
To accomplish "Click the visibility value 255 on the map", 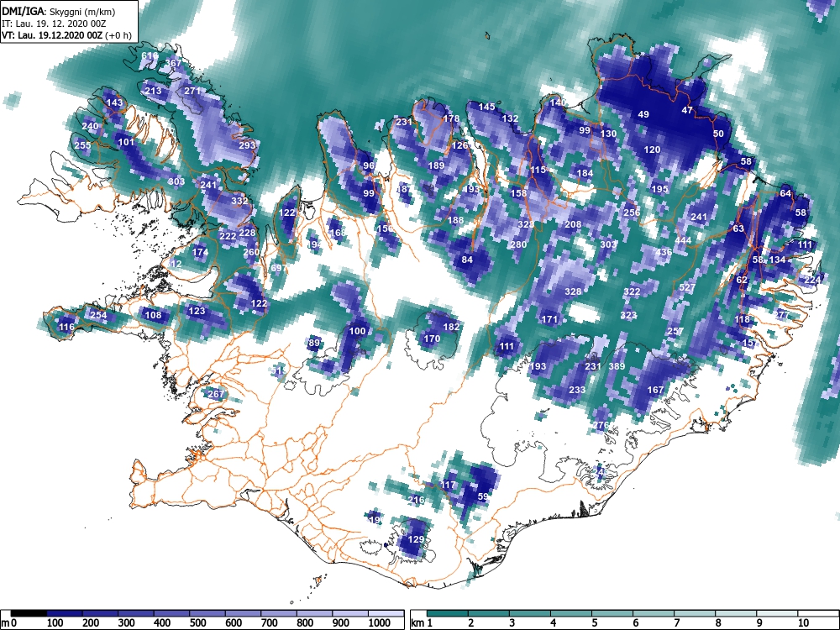I will tap(82, 145).
